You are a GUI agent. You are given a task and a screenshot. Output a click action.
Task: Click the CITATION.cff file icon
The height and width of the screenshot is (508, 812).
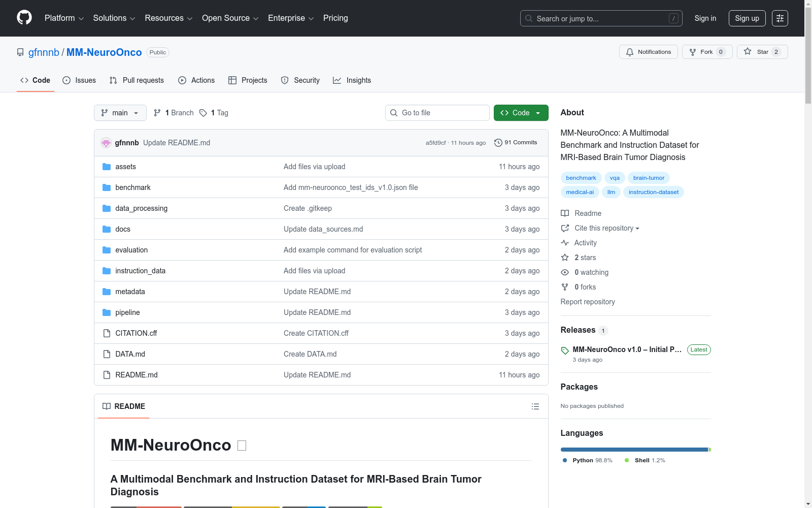107,333
